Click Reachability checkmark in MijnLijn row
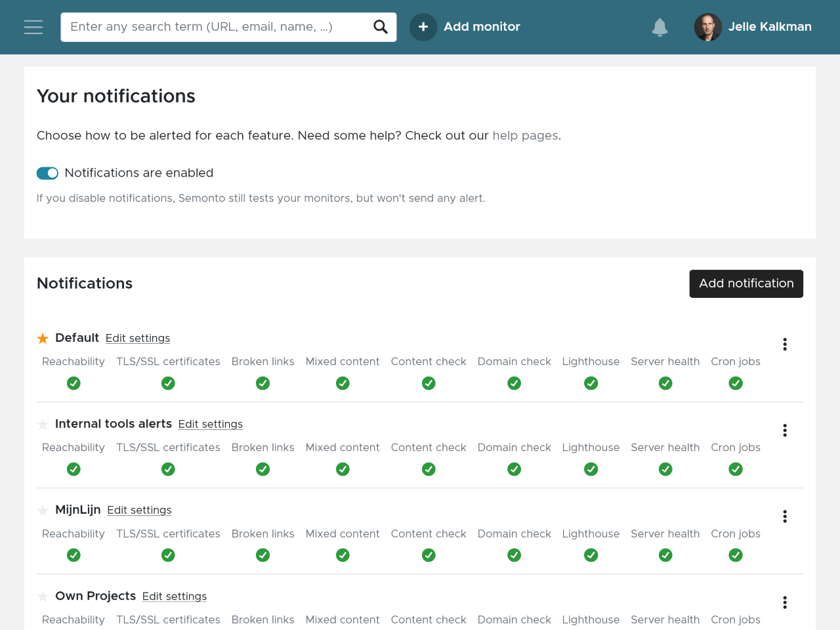840x630 pixels. 73,555
